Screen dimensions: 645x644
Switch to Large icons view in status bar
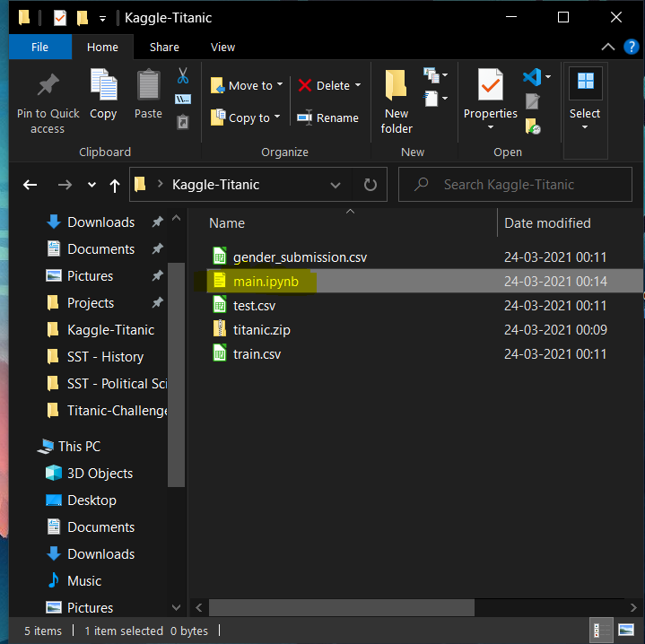[x=626, y=630]
